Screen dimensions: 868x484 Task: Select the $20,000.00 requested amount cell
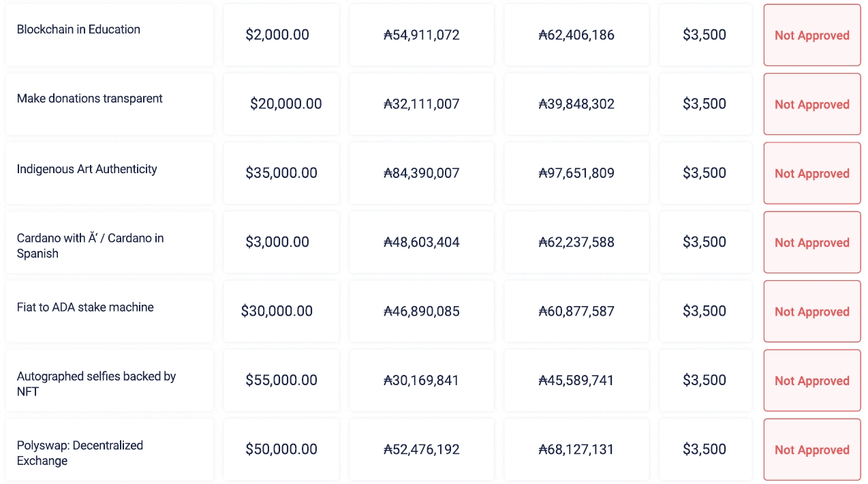(x=285, y=104)
